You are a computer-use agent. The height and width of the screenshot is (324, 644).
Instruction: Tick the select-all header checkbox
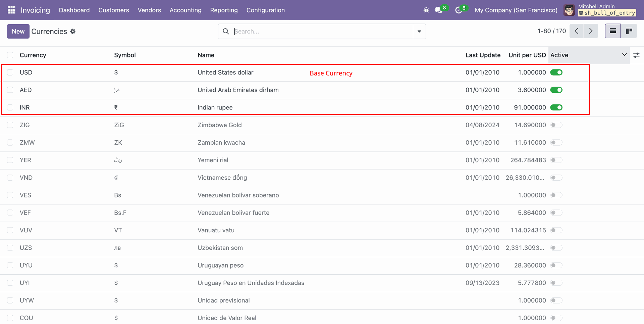click(10, 55)
